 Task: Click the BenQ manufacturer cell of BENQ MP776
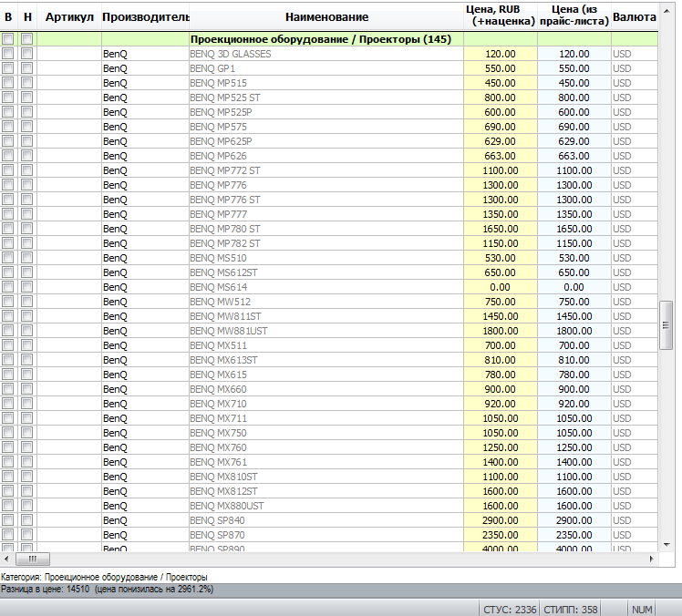(x=145, y=185)
